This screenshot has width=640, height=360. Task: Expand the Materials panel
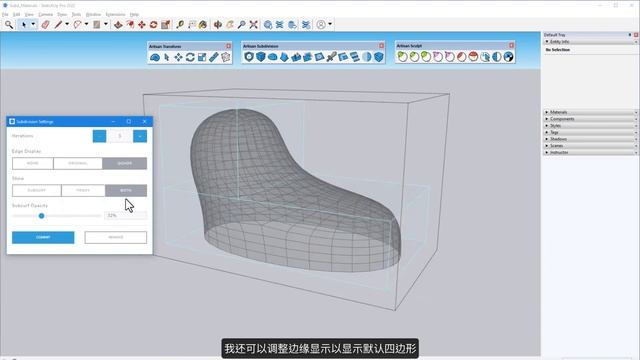(x=547, y=112)
